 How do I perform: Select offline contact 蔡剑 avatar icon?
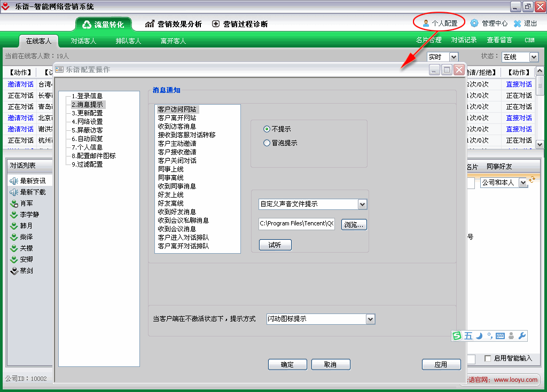[14, 271]
